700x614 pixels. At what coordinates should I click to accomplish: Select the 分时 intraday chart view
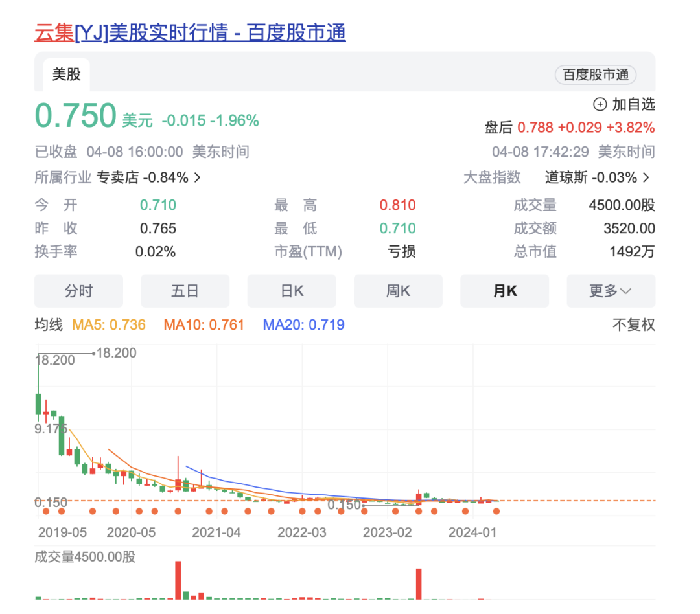point(79,291)
